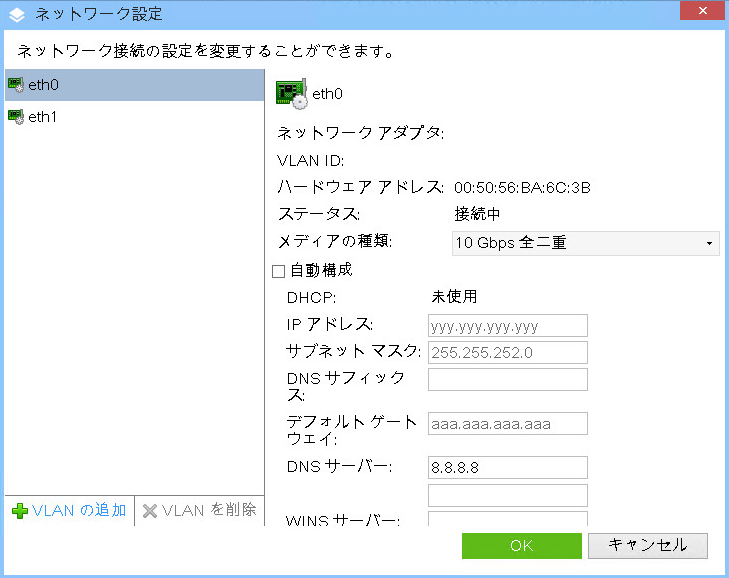
Task: Click the eth1 network adapter icon in list
Action: click(x=15, y=117)
